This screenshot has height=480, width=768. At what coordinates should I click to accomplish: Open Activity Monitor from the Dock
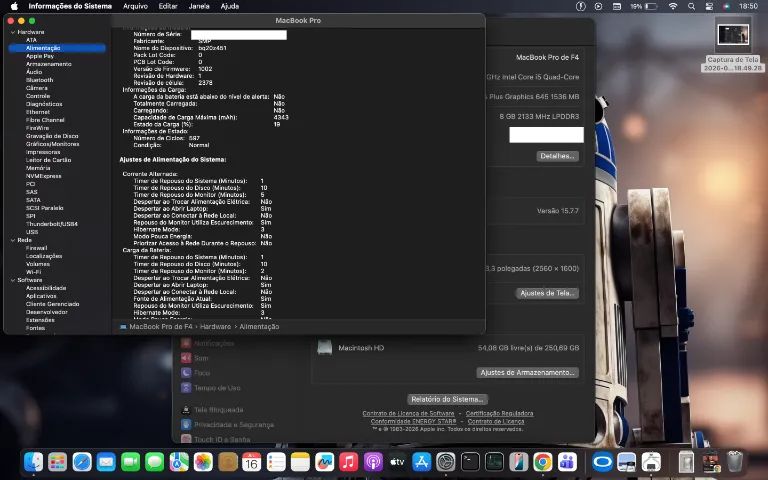494,462
